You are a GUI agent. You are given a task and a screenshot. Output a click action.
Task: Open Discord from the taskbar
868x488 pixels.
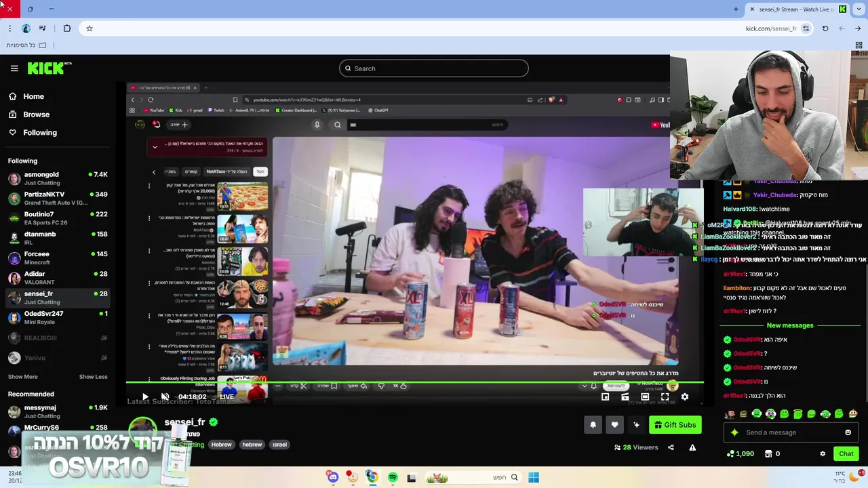tap(332, 478)
